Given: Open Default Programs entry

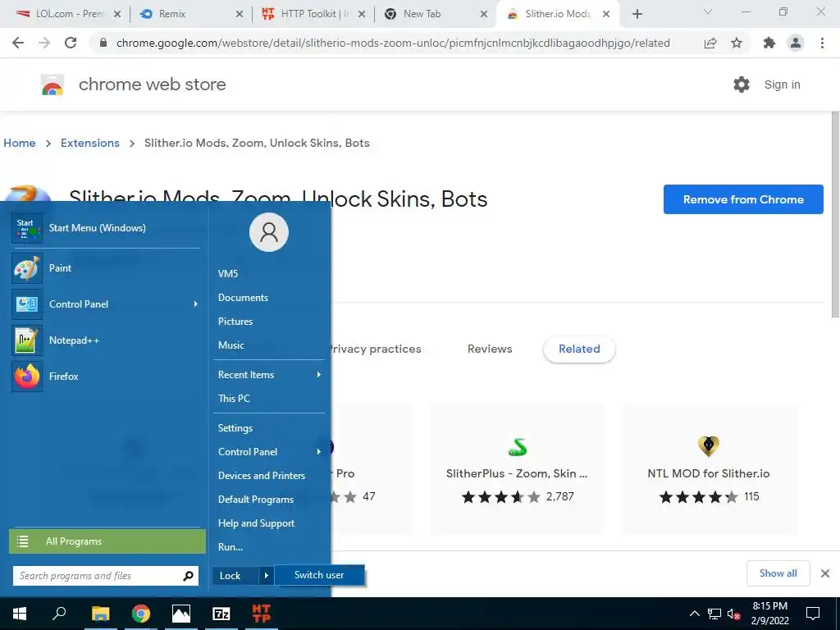Looking at the screenshot, I should (256, 500).
